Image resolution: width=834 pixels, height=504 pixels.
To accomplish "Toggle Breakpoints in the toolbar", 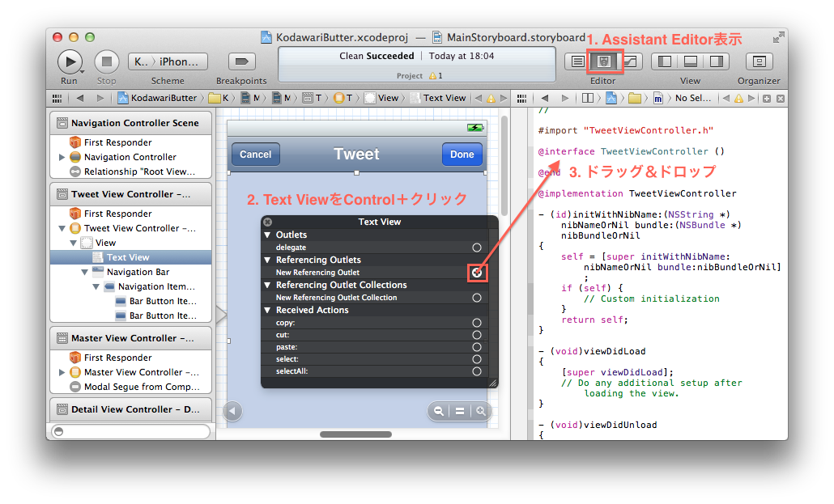I will 241,61.
